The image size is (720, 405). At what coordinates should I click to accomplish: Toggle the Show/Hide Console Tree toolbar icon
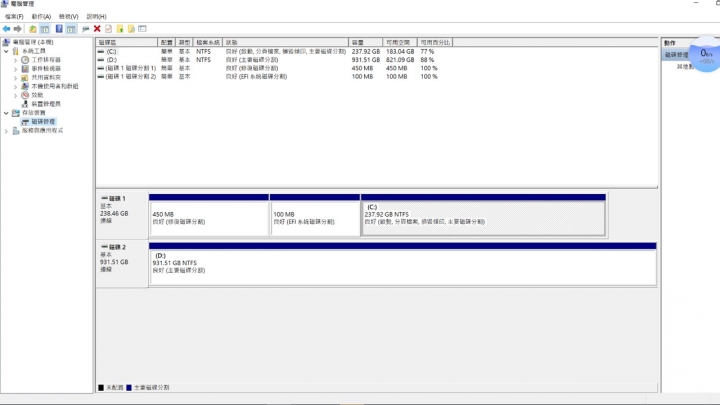click(45, 29)
